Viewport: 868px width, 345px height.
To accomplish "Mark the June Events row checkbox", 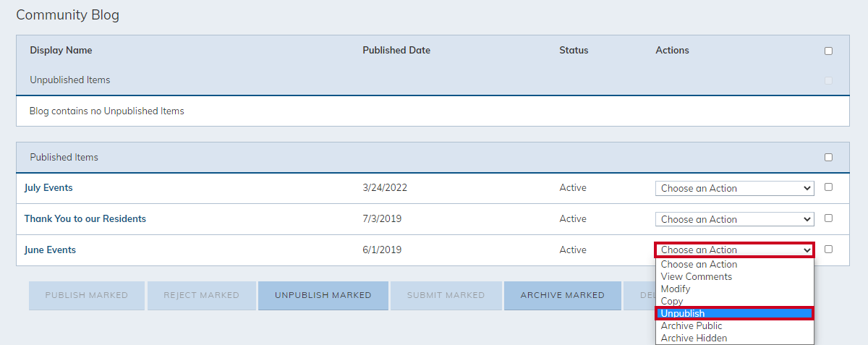I will (828, 249).
